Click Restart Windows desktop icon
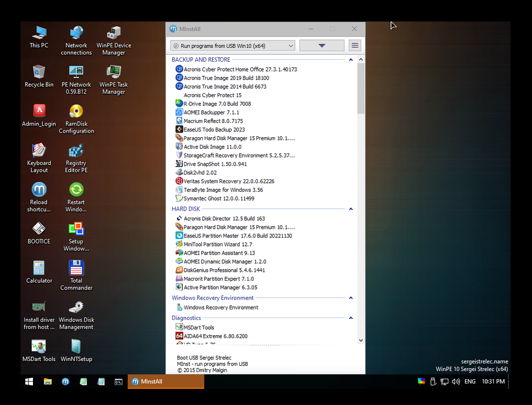This screenshot has height=405, width=532. click(77, 197)
